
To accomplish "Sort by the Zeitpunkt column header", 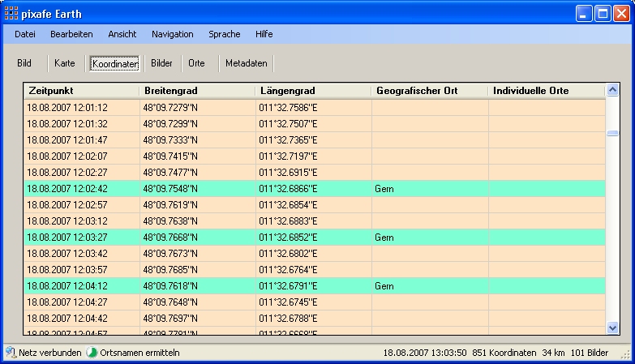I will point(81,91).
